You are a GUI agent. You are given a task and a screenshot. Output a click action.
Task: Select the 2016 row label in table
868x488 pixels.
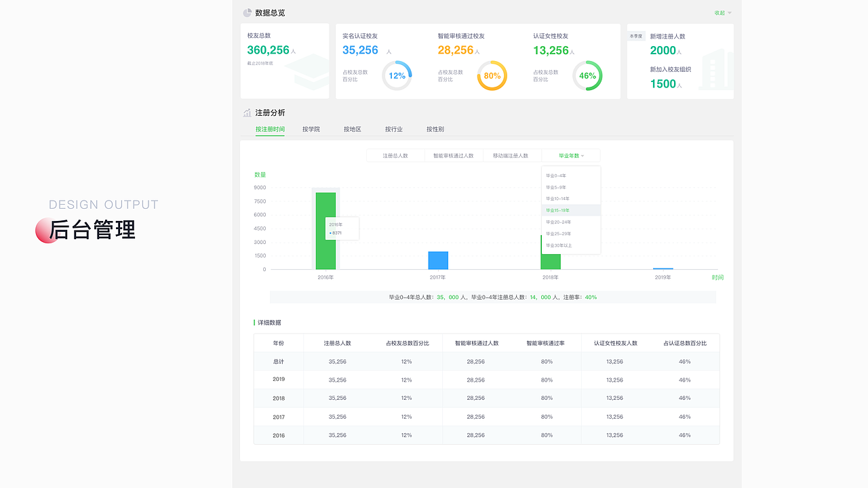pos(279,435)
